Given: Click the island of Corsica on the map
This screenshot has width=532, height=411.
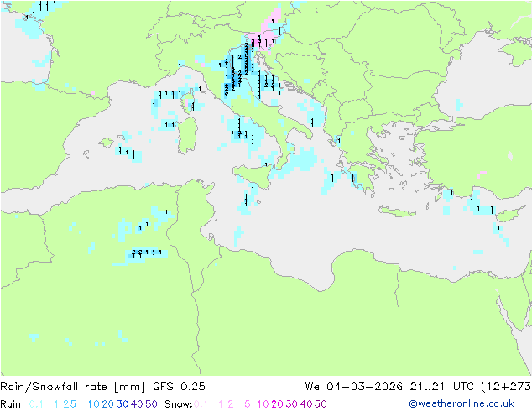Looking at the screenshot, I should (x=188, y=102).
